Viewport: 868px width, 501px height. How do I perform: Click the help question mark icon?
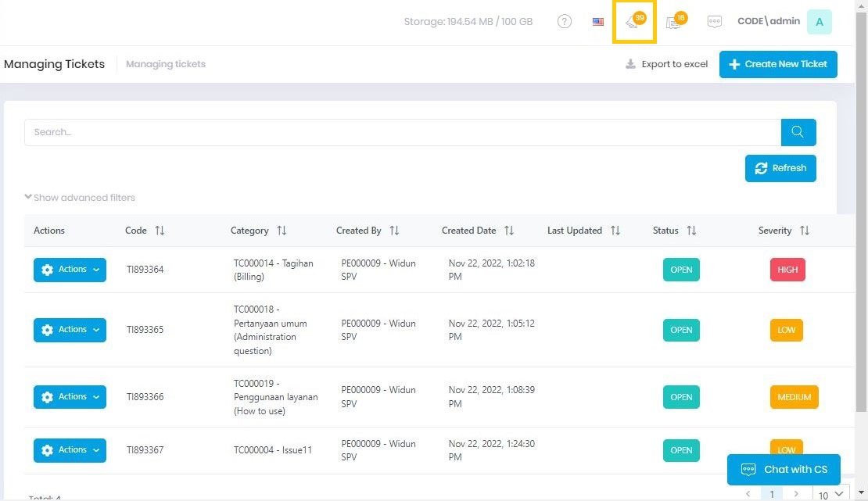(565, 22)
